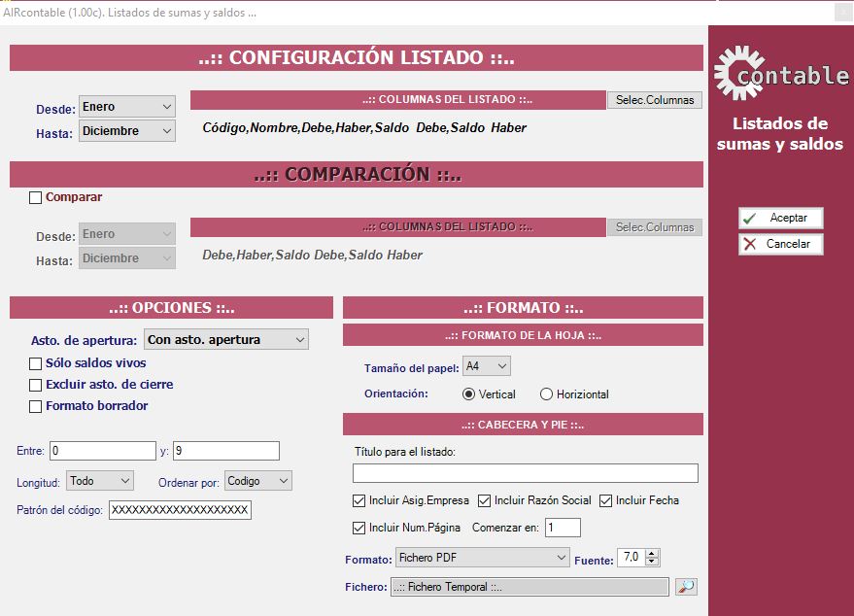Toggle Sólo saldos vivos checkbox
Screen dimensions: 854x616
tap(35, 363)
